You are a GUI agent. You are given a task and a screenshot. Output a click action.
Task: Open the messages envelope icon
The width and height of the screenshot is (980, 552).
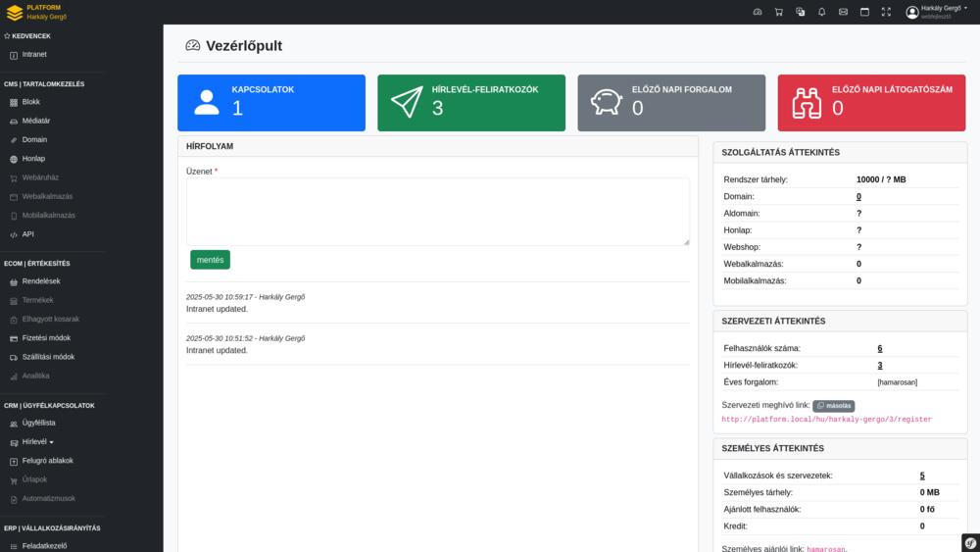pyautogui.click(x=843, y=12)
